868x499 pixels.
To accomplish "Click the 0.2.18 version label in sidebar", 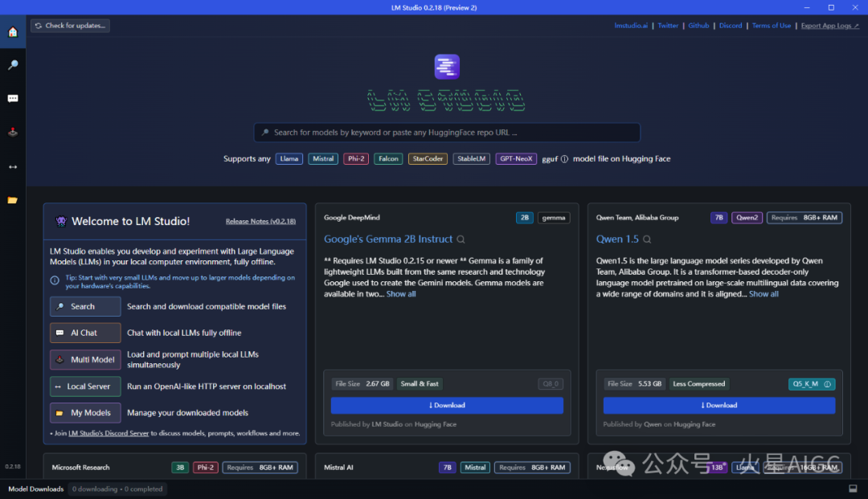I will point(13,467).
